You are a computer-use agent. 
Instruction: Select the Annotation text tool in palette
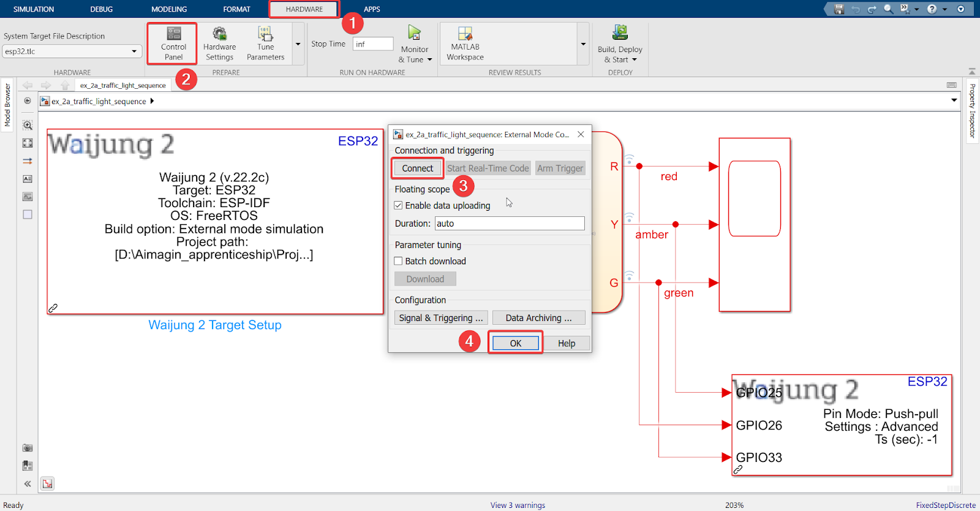click(x=28, y=179)
